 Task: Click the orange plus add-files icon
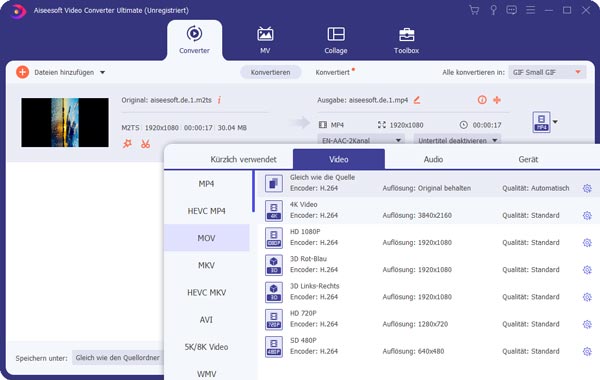click(23, 72)
